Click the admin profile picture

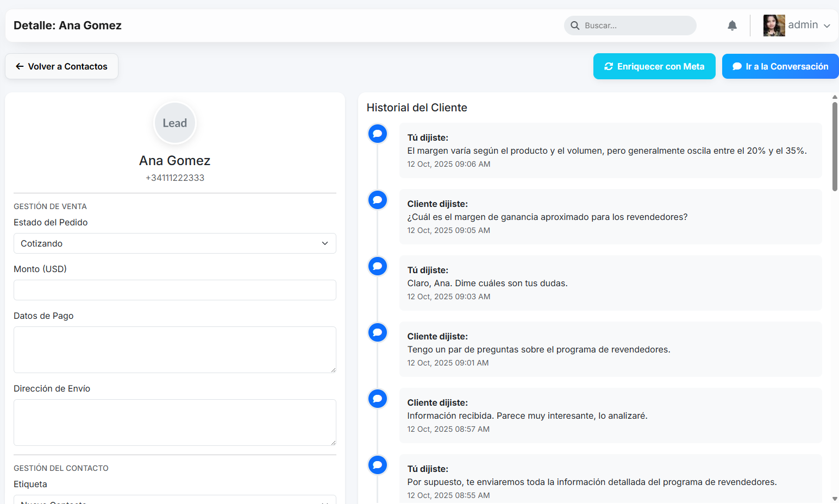click(774, 25)
